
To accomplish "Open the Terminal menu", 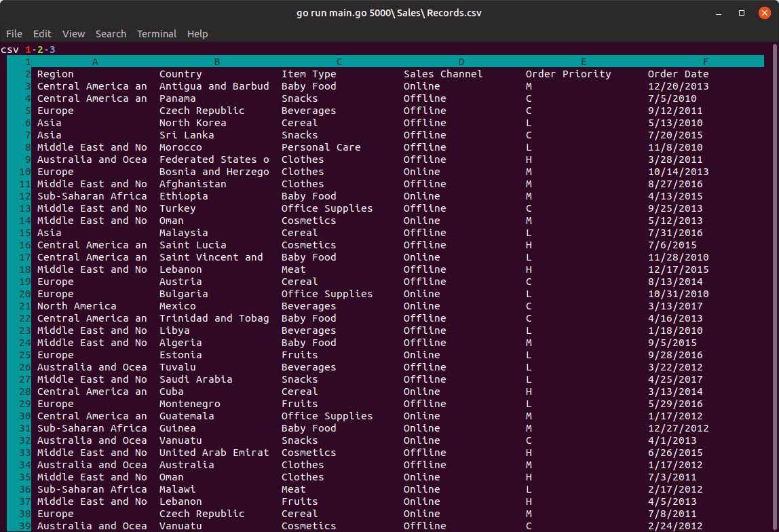I will [157, 34].
